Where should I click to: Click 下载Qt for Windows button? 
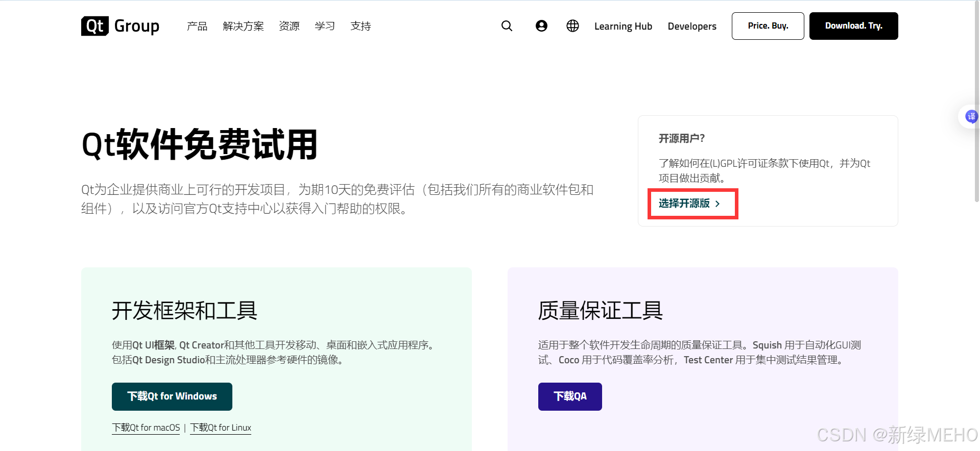(172, 396)
